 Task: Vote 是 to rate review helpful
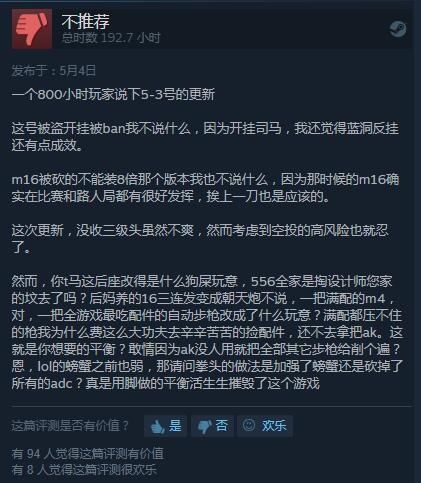pyautogui.click(x=166, y=426)
